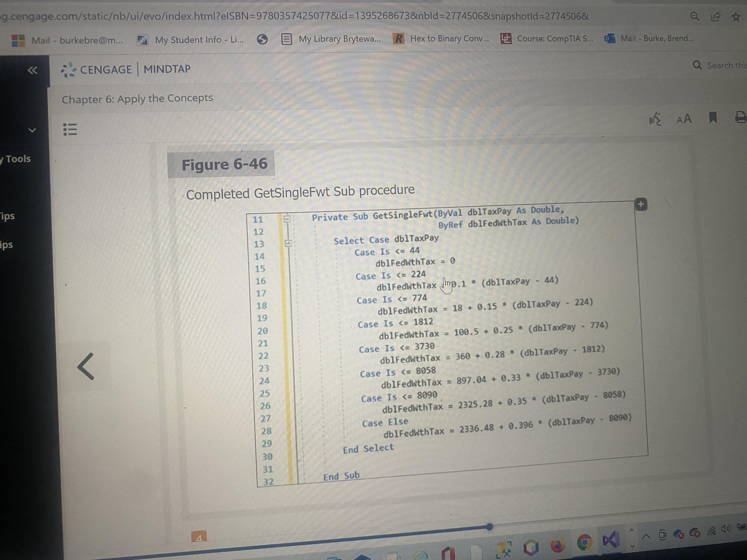Expand the sidebar dropdown chevron

pos(32,130)
